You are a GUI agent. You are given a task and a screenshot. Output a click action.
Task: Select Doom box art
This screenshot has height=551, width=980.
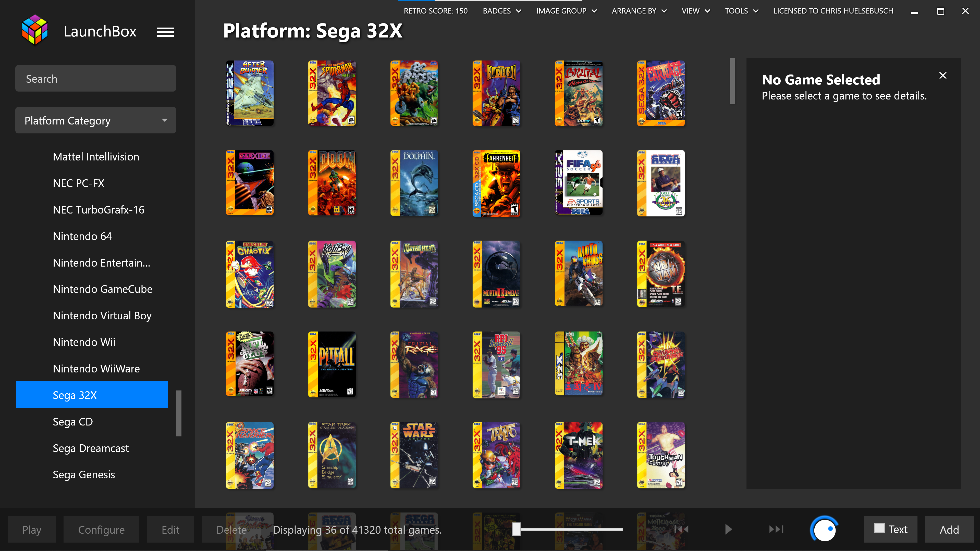(x=332, y=183)
